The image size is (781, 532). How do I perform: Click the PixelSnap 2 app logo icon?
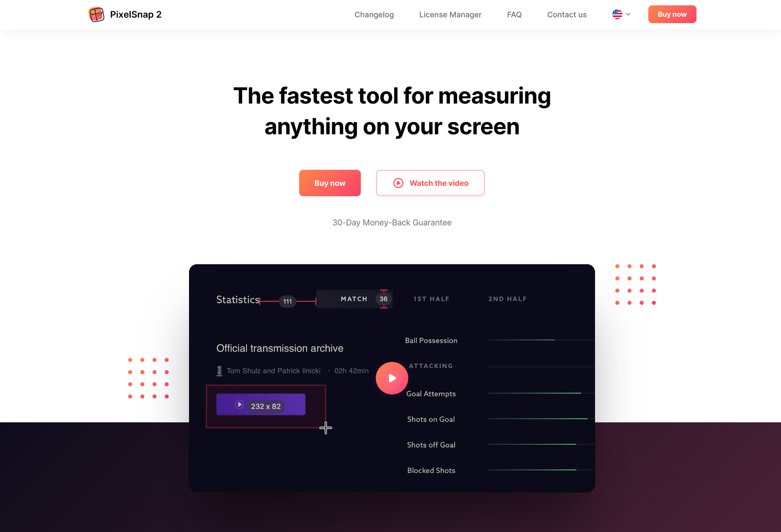coord(95,14)
